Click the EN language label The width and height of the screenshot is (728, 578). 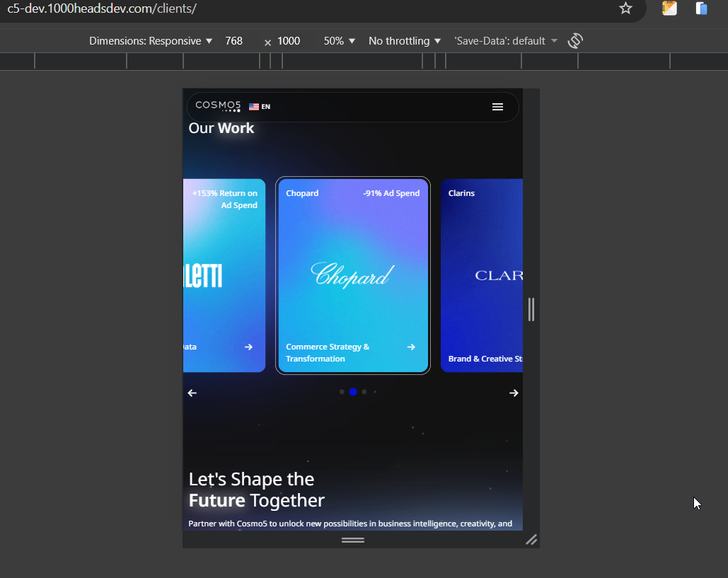click(265, 107)
